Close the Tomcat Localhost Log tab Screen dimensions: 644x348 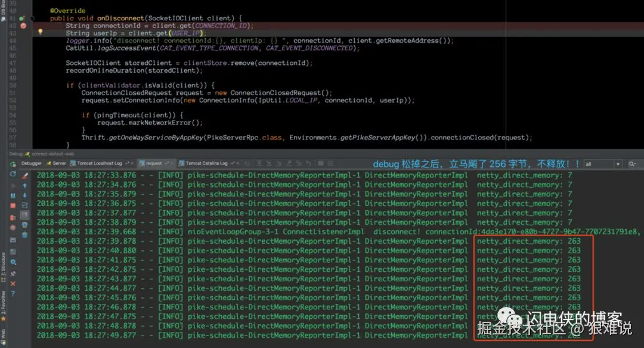click(132, 163)
